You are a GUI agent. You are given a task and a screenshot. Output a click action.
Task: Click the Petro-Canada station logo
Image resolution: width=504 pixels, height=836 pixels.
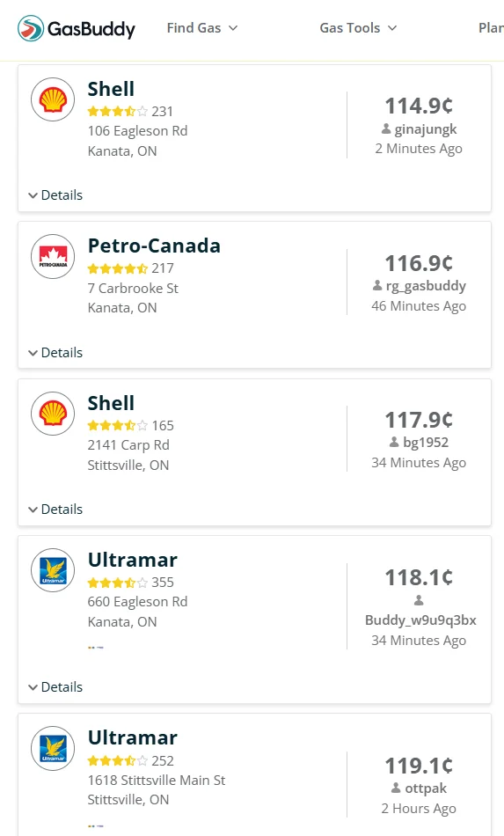pyautogui.click(x=53, y=256)
